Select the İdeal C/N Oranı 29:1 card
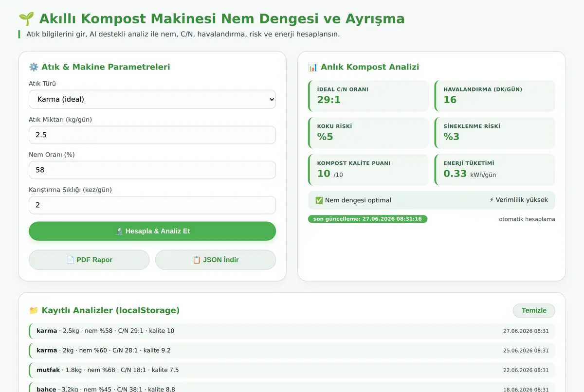 (x=368, y=96)
